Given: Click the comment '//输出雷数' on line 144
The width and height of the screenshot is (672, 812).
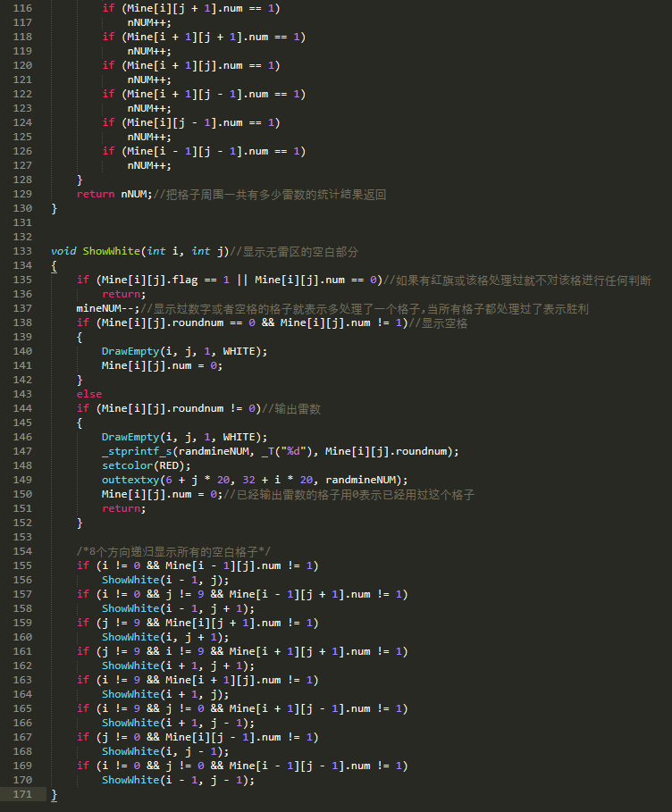Looking at the screenshot, I should 291,408.
